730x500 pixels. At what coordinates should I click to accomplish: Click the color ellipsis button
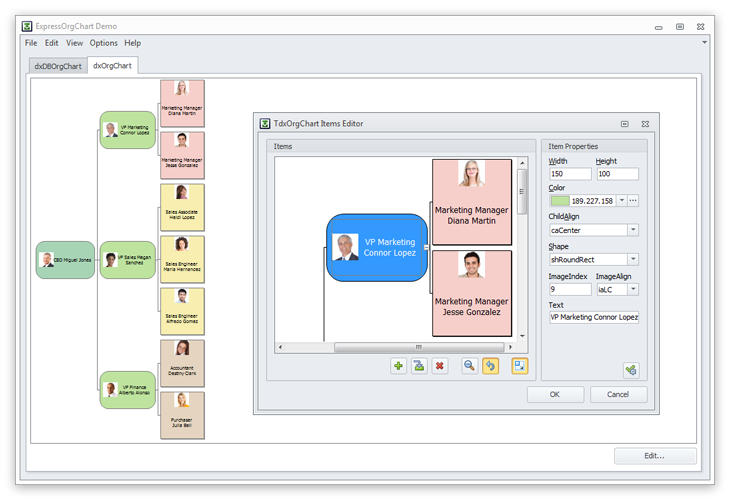(633, 201)
